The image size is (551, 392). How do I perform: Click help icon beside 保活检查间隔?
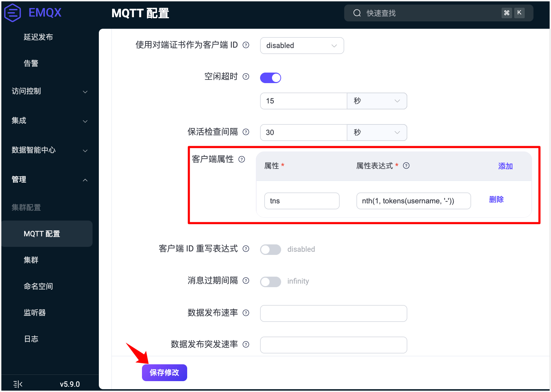click(x=246, y=132)
